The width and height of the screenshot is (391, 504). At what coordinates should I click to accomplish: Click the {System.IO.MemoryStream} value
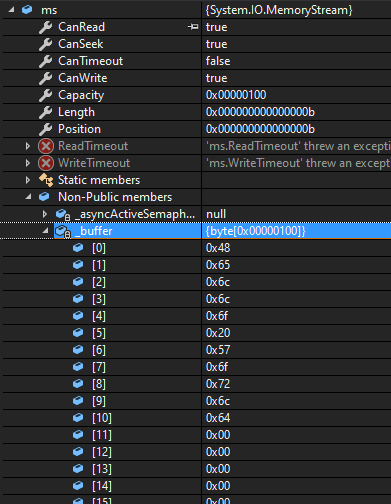point(279,10)
